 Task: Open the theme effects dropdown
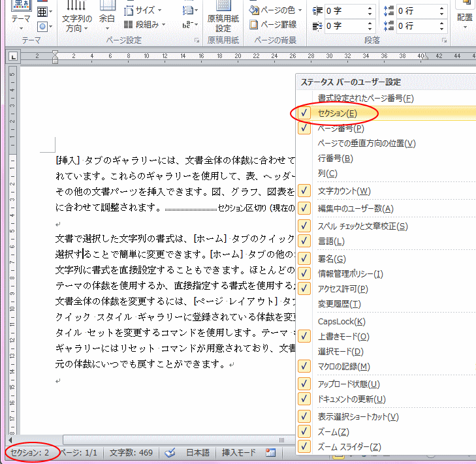pos(44,27)
